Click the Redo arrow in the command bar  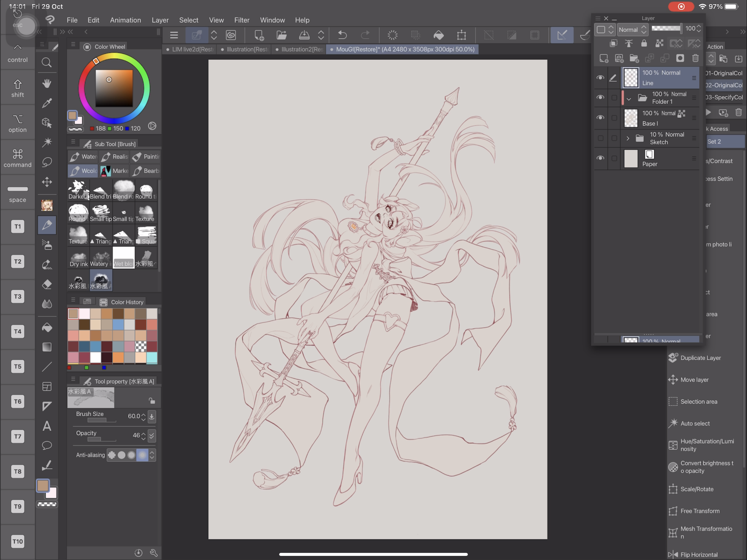coord(365,35)
